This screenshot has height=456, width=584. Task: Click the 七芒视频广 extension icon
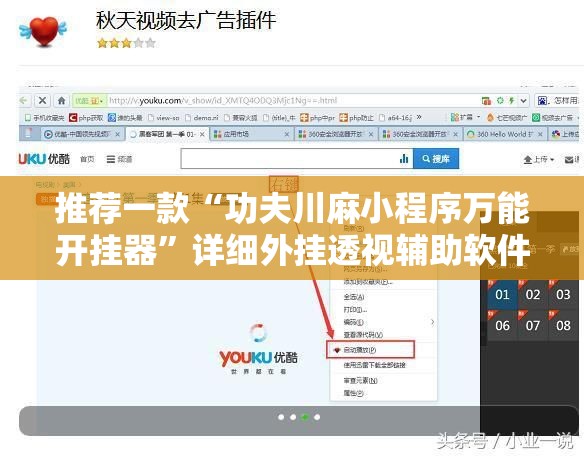tap(507, 118)
